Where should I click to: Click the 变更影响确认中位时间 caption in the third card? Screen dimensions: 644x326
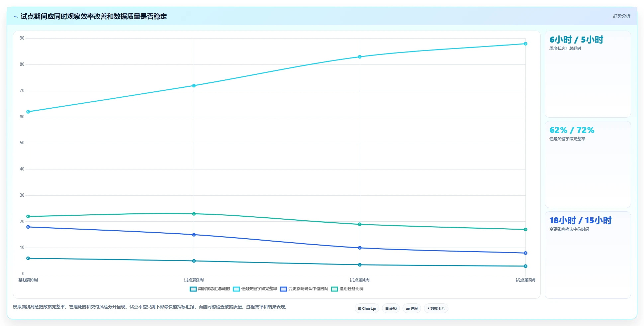(x=569, y=229)
